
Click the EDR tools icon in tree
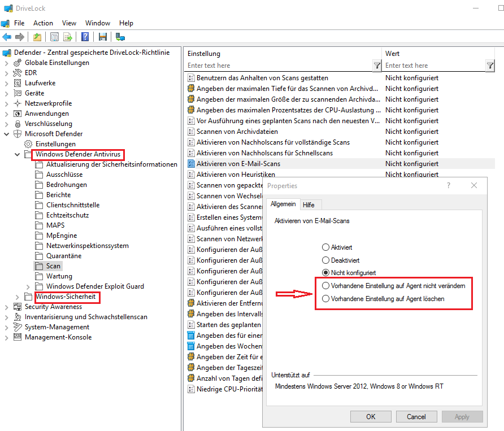pos(18,73)
